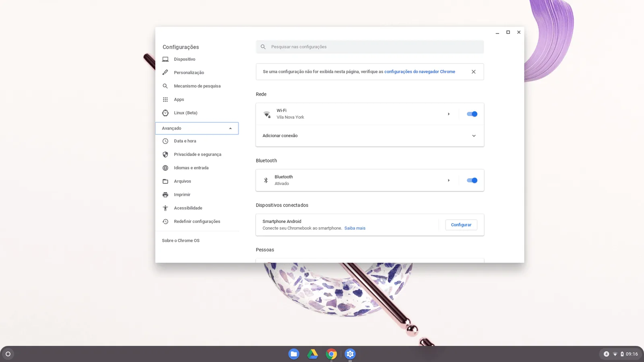Open configurações do navegador Chrome link
This screenshot has height=362, width=644.
419,72
